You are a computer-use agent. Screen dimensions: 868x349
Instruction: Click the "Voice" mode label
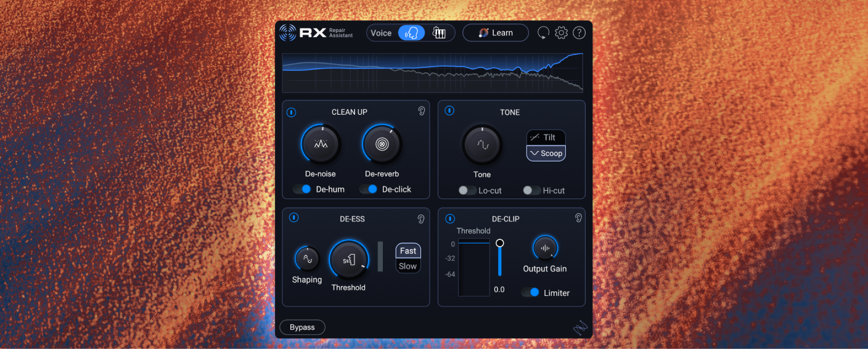point(381,33)
